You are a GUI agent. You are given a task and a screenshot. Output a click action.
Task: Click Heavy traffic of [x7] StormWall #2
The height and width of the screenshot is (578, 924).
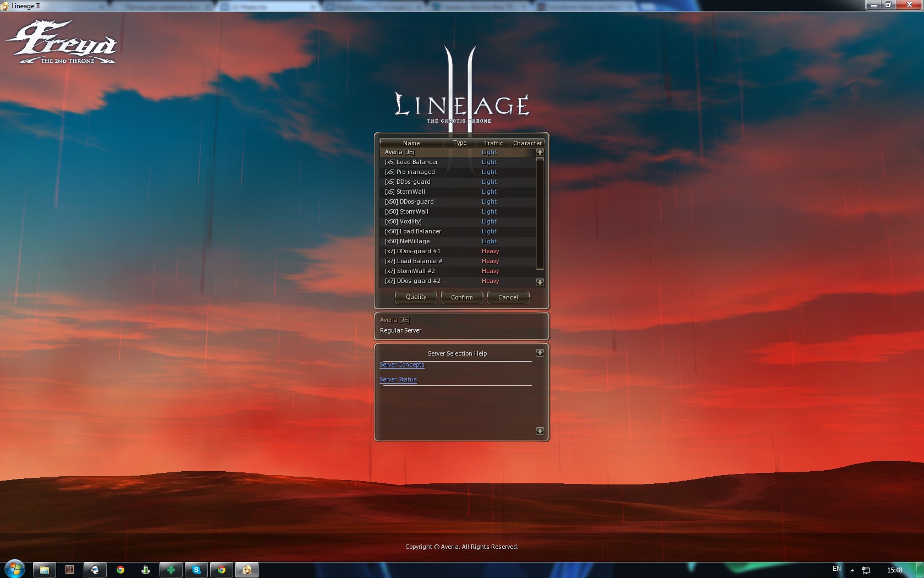click(490, 271)
